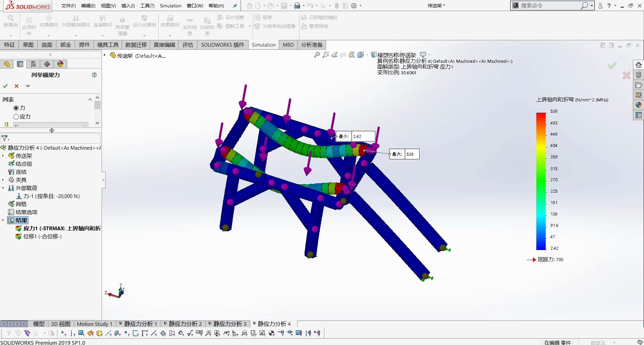Accept with the green corner checkmark in viewport
Screen dimensions: 644x345
612,65
